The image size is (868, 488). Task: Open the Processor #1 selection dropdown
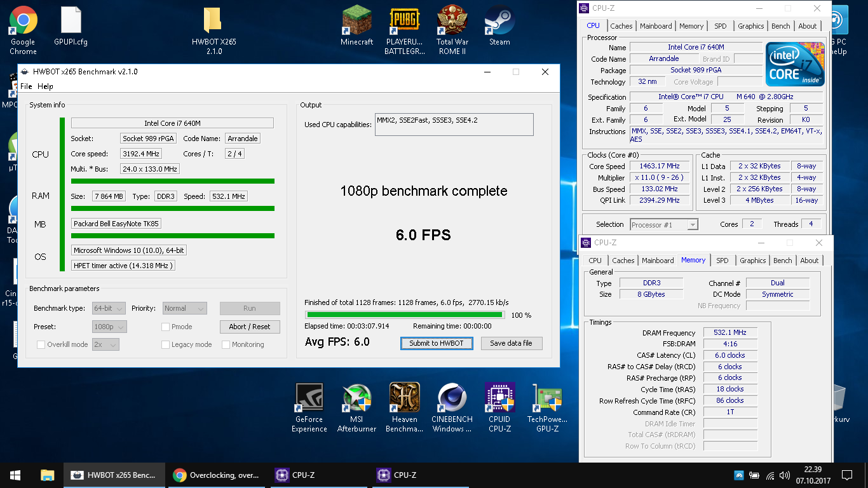point(664,224)
